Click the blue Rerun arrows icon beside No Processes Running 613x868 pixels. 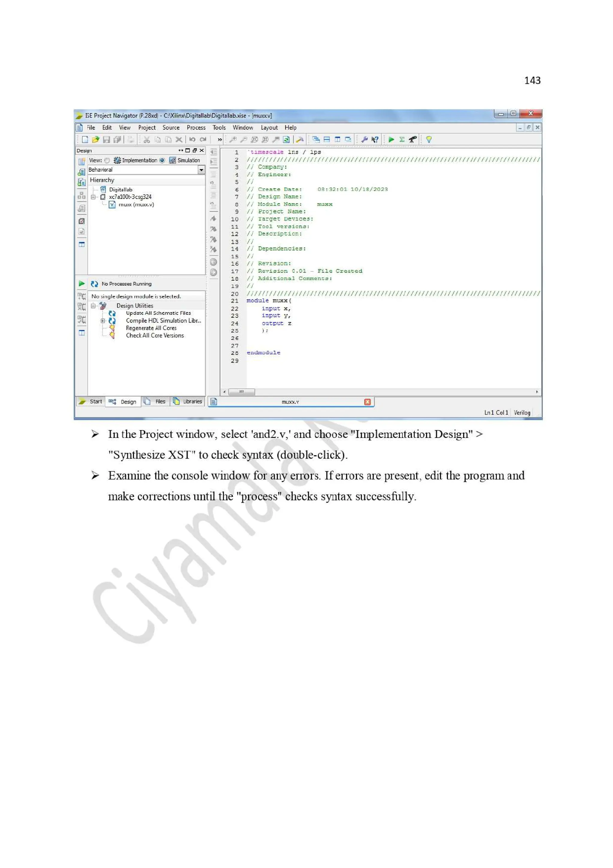(x=94, y=284)
